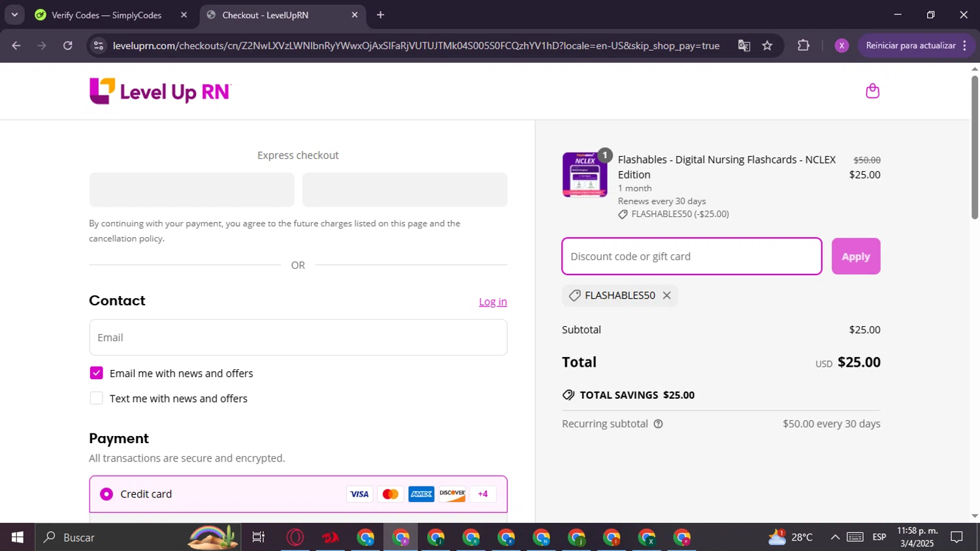This screenshot has height=551, width=980.
Task: Open the browser extensions puzzle icon
Action: pyautogui.click(x=803, y=46)
